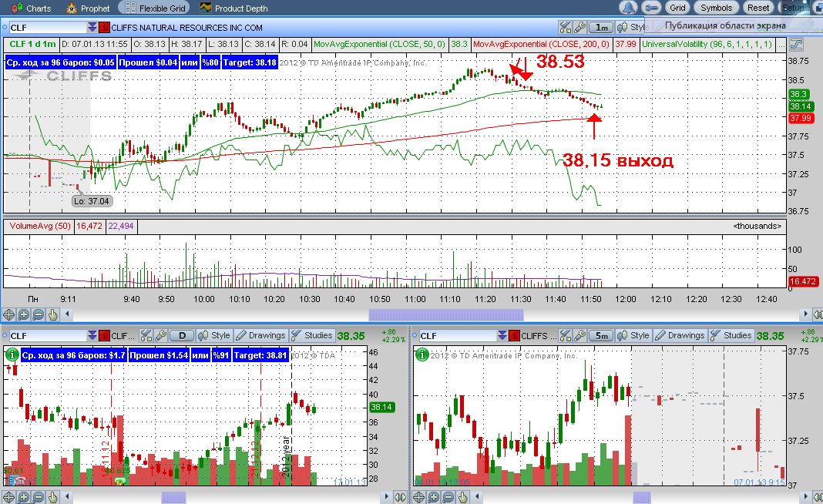Expand symbol dropdown in daily chart
823x504 pixels.
click(x=92, y=335)
